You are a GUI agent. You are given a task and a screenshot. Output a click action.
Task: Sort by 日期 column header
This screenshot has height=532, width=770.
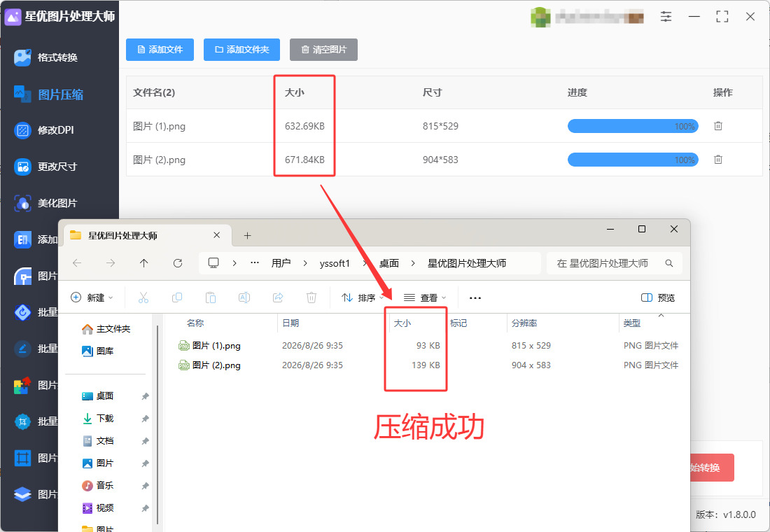[290, 323]
